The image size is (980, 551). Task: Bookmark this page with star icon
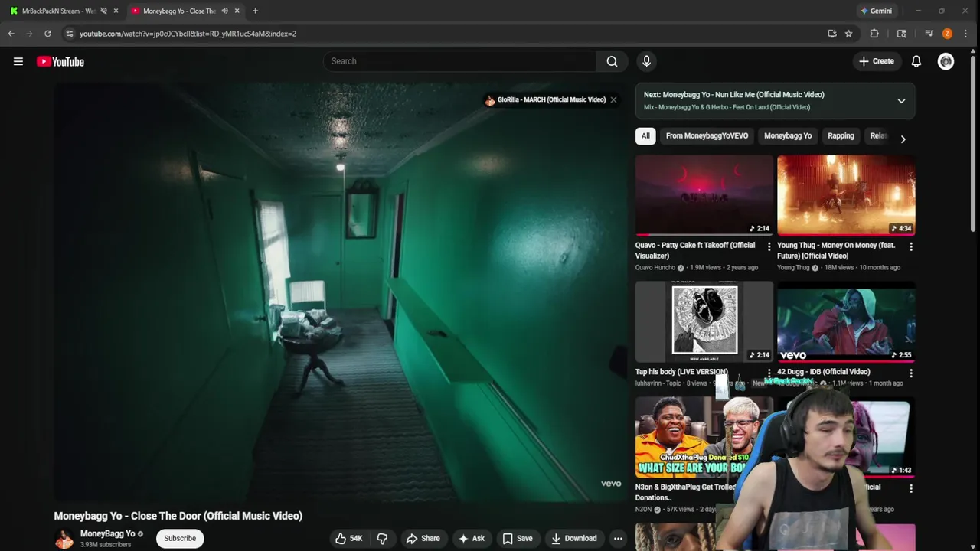tap(848, 34)
